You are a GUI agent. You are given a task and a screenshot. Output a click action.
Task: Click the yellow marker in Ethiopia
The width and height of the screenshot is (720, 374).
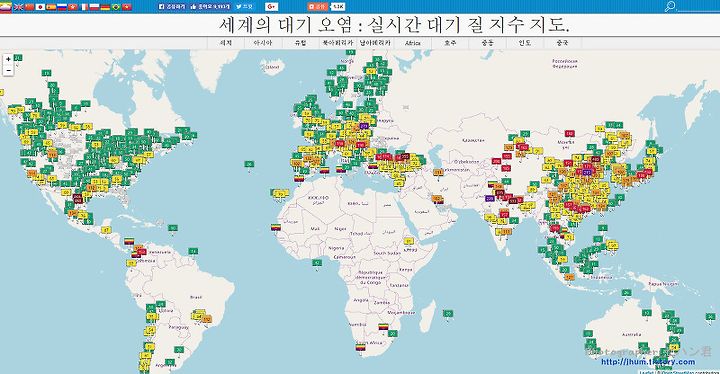pyautogui.click(x=409, y=241)
